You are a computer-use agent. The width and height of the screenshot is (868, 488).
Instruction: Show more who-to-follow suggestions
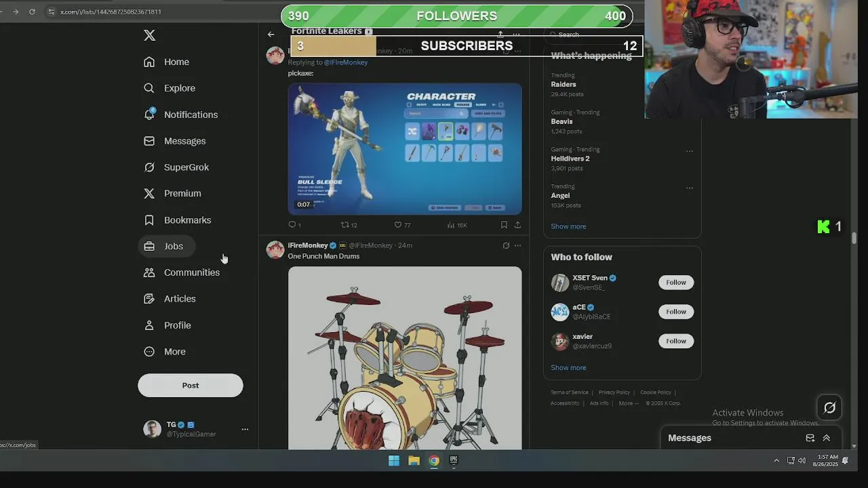coord(568,367)
